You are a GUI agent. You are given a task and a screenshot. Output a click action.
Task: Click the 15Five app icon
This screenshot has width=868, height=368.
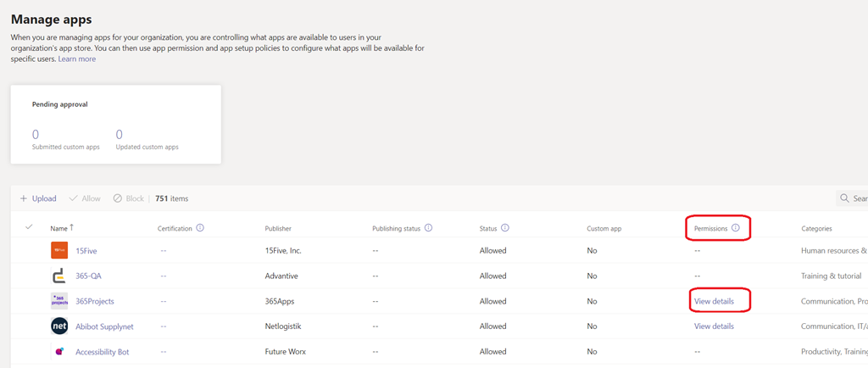click(59, 251)
